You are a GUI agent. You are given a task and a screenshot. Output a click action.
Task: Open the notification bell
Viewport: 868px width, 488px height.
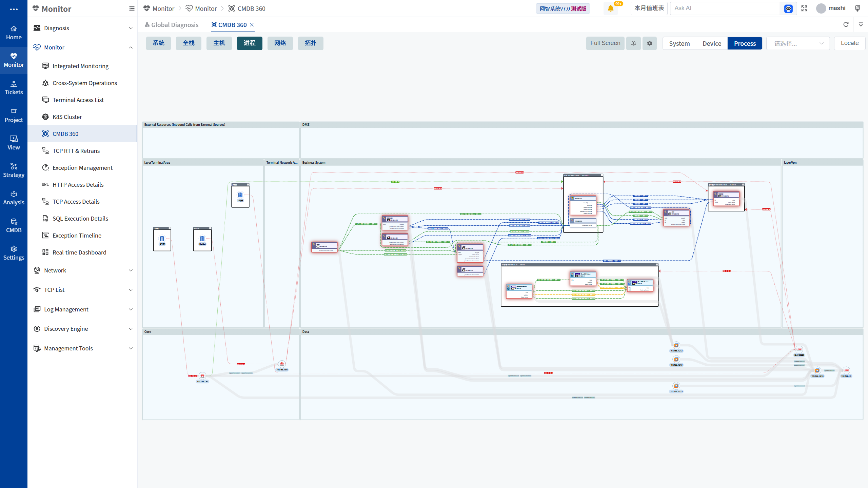pyautogui.click(x=611, y=8)
